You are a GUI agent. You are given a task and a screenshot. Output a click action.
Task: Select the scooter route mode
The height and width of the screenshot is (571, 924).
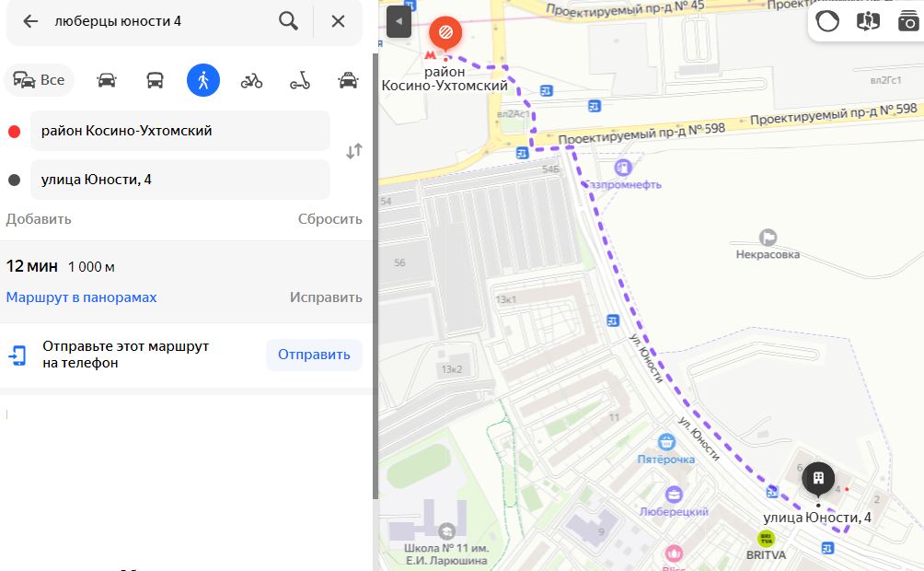coord(300,80)
